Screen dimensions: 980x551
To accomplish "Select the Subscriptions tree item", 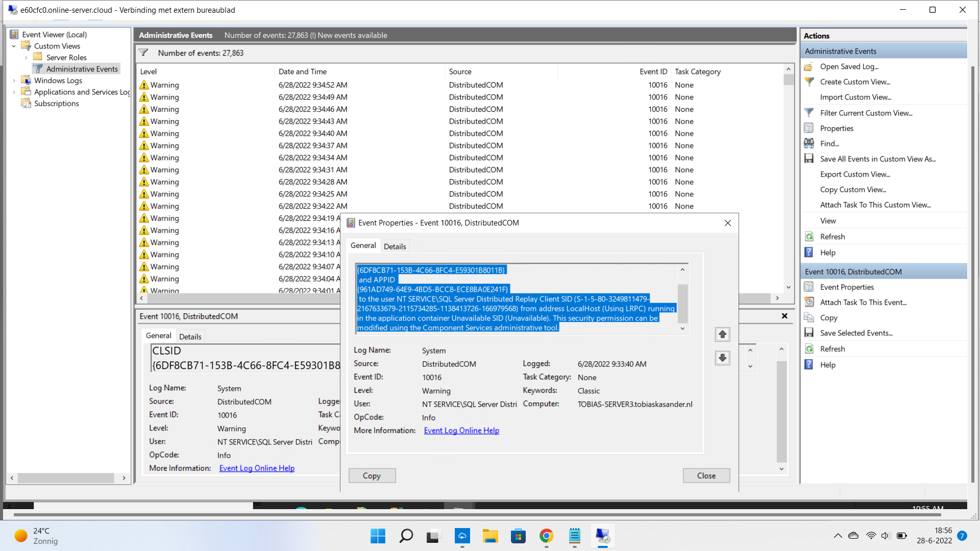I will click(56, 104).
